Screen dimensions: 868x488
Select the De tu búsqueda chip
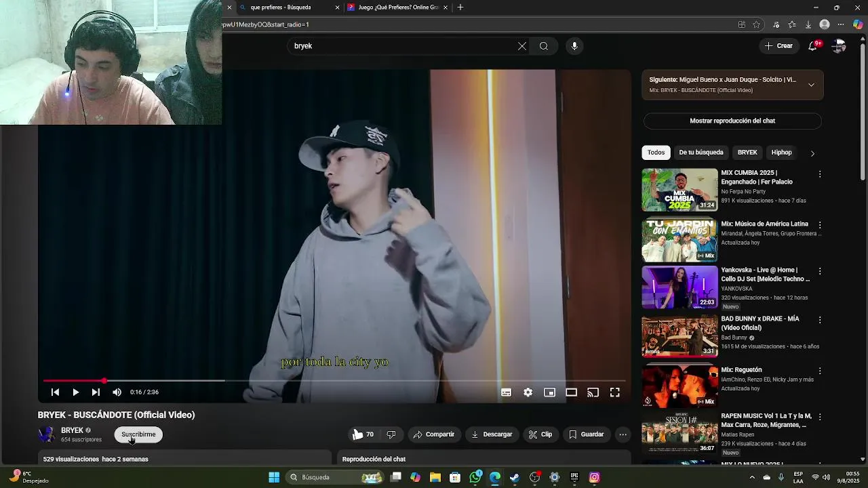pyautogui.click(x=701, y=152)
